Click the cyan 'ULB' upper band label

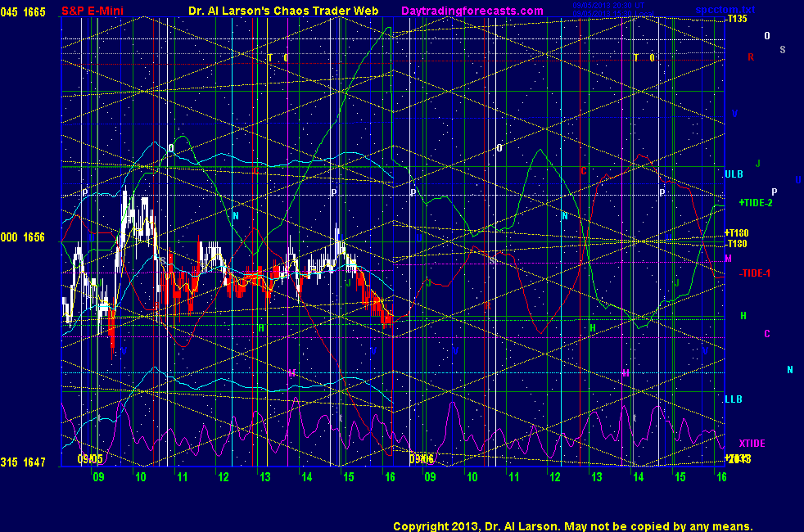coord(734,174)
